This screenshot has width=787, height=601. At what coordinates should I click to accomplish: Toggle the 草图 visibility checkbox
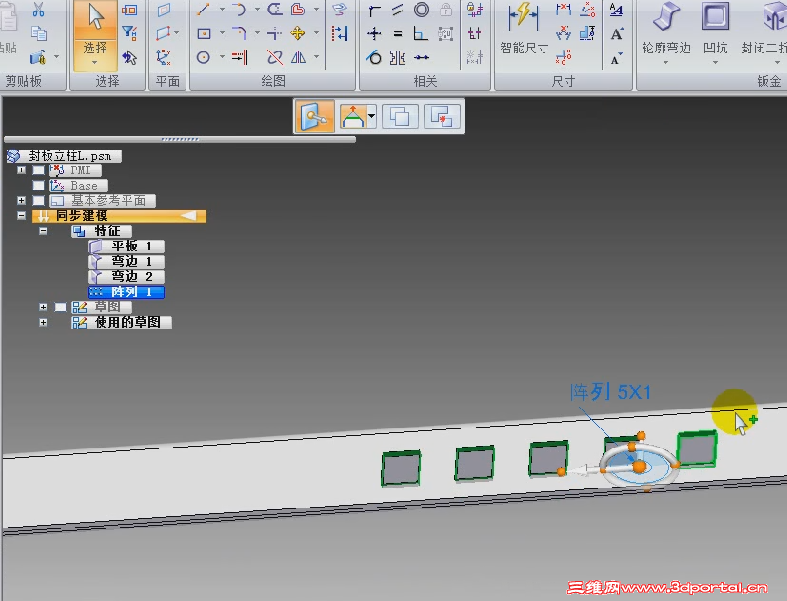tap(60, 307)
